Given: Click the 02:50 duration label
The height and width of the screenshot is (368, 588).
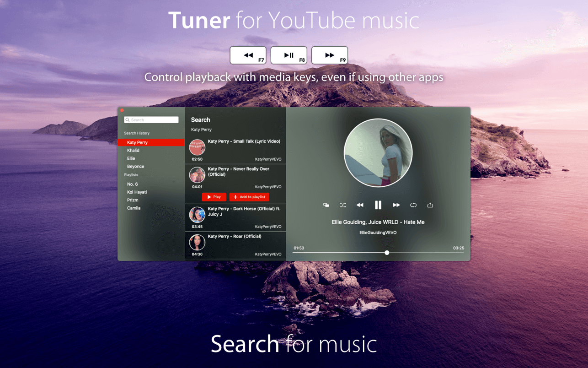Looking at the screenshot, I should 197,159.
